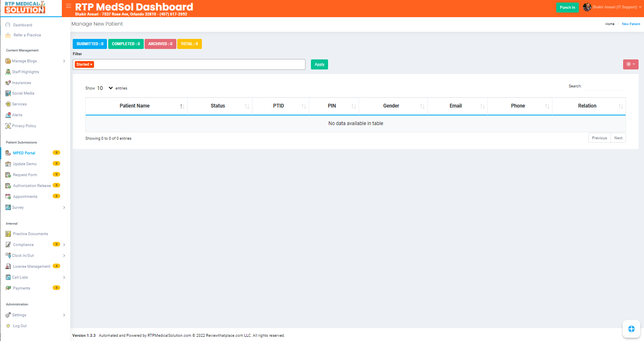Apply the selected filter

(319, 64)
